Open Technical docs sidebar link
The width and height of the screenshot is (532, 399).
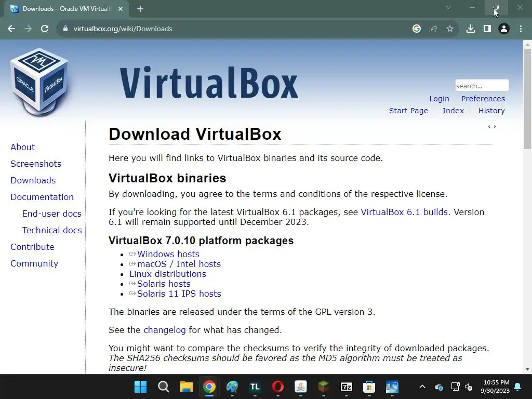(52, 230)
